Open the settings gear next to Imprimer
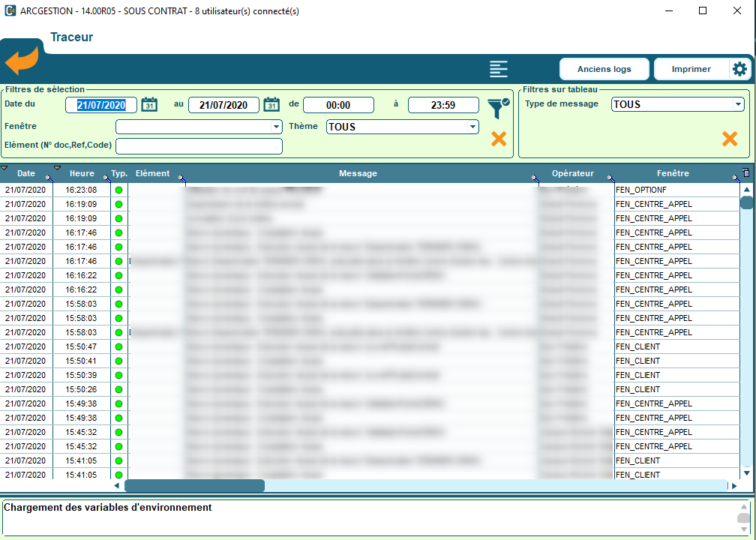Image resolution: width=756 pixels, height=540 pixels. click(x=739, y=69)
